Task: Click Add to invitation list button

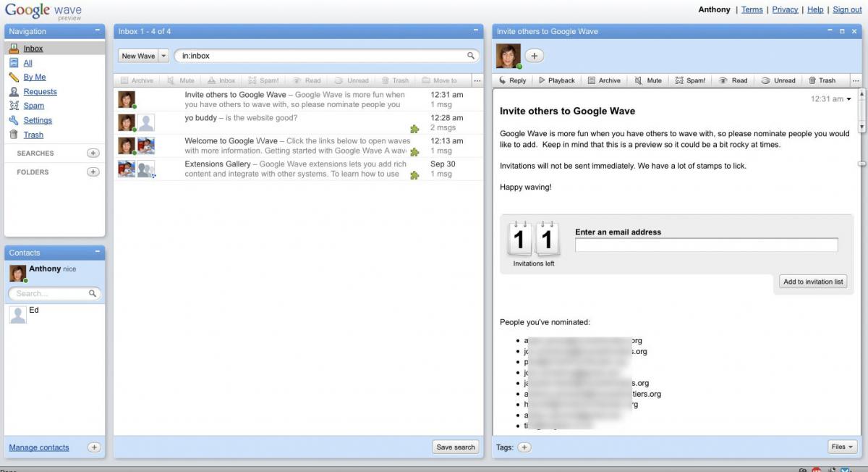Action: (814, 282)
